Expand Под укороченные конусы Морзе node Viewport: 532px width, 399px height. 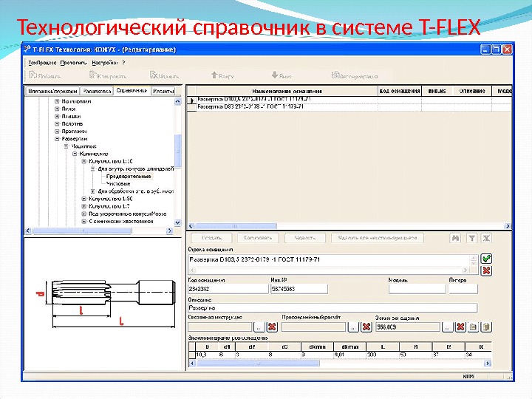tap(83, 214)
